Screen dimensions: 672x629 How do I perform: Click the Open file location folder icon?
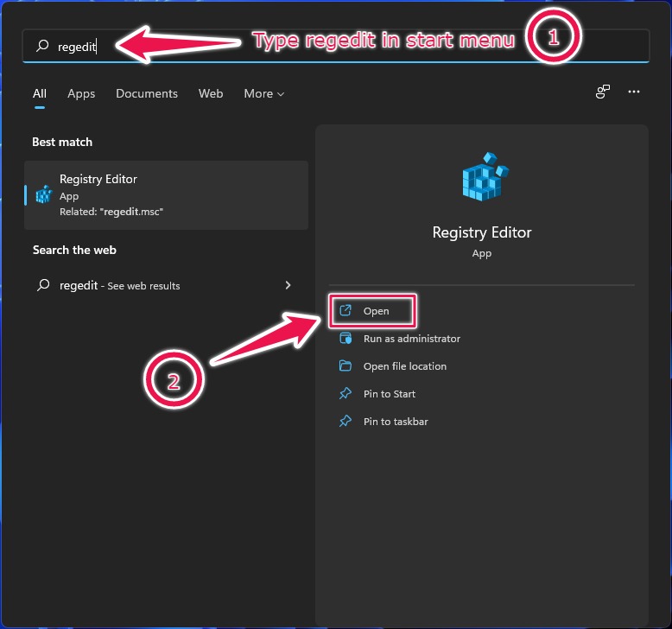click(346, 365)
